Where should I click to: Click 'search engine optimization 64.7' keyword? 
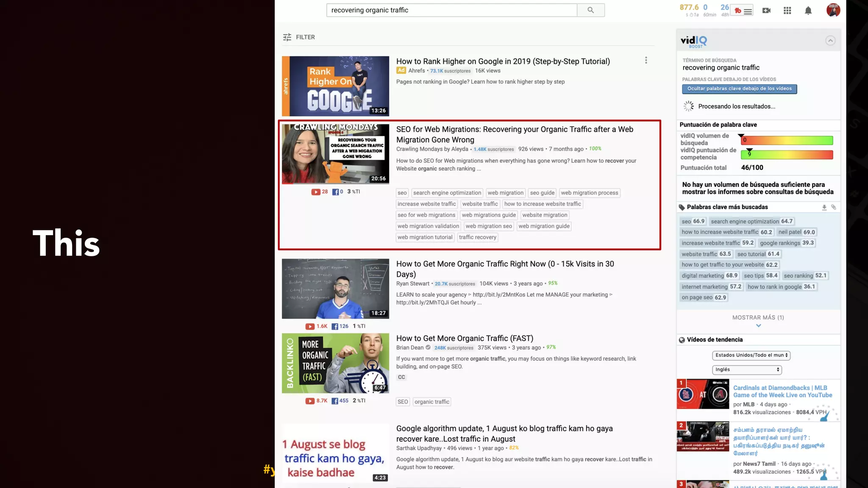point(751,222)
